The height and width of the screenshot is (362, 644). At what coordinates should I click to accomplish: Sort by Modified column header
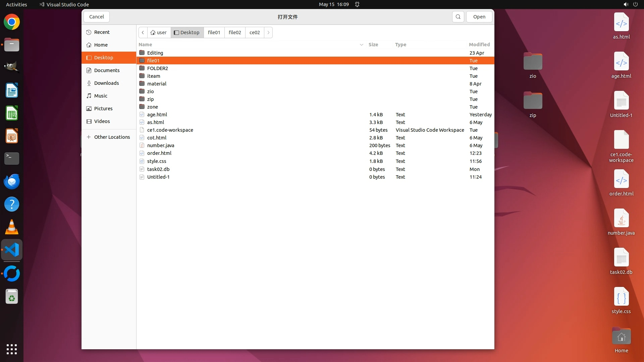[479, 45]
